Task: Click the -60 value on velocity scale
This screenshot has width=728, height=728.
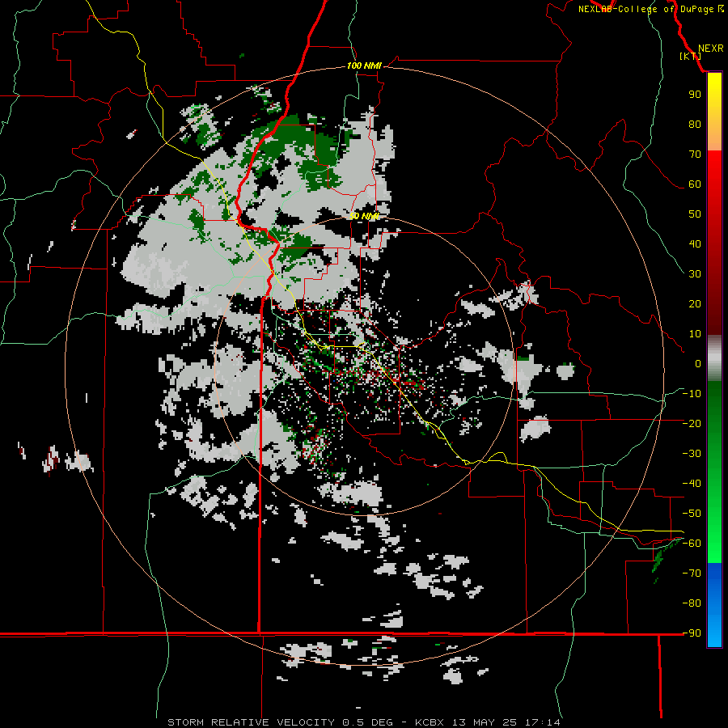Action: pos(692,544)
